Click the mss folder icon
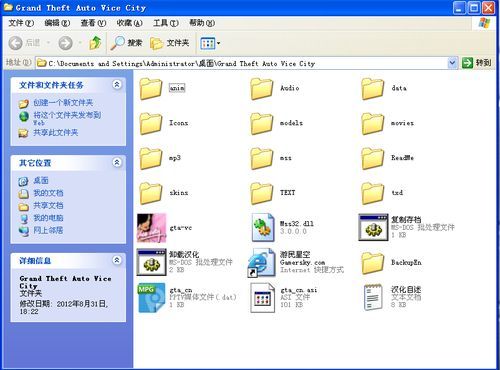Screen dimensions: 500x370 click(262, 158)
